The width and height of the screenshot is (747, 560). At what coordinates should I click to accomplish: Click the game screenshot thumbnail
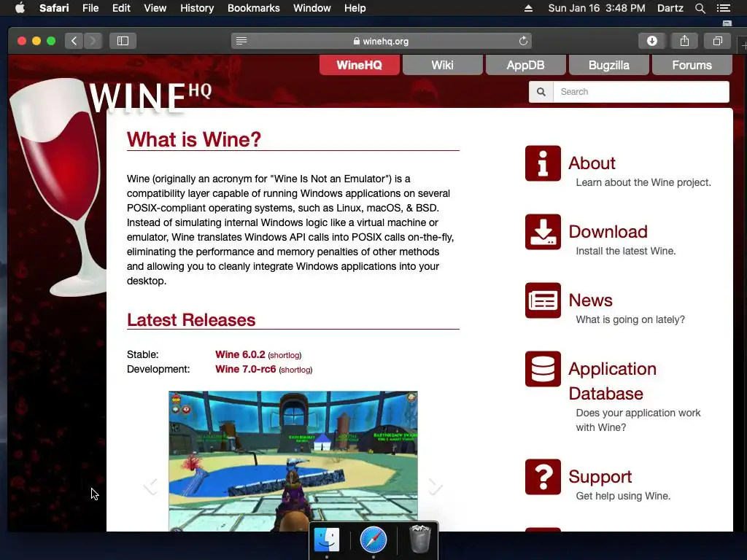(x=293, y=461)
